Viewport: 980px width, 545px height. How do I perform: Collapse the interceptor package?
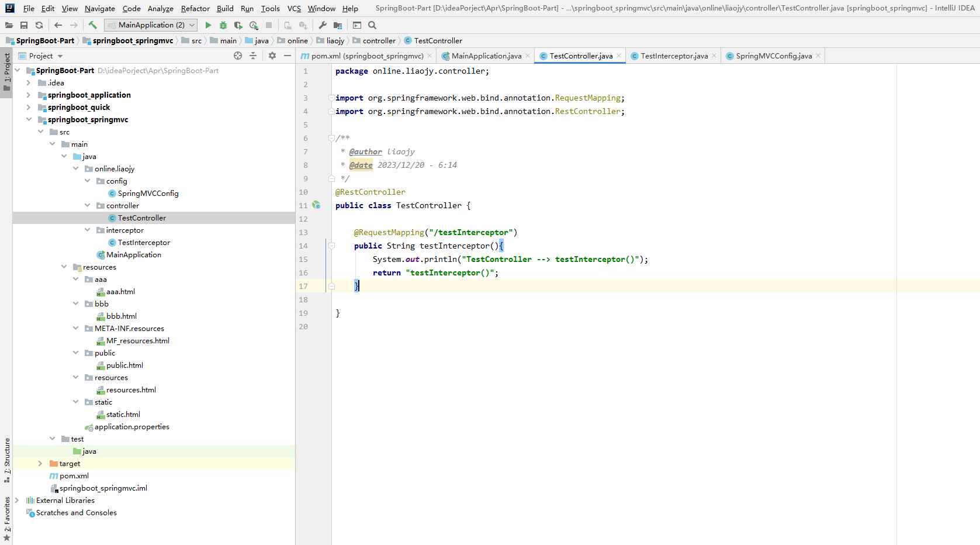[x=87, y=230]
